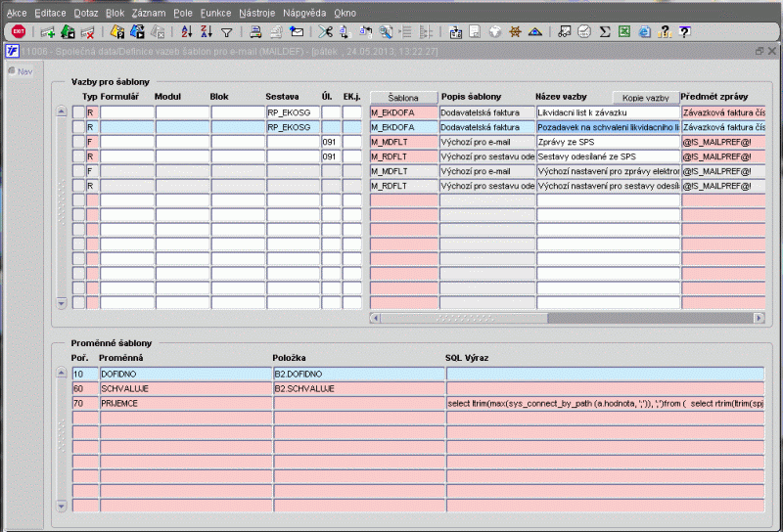
Task: Open the Nástroje menu
Action: [x=256, y=13]
